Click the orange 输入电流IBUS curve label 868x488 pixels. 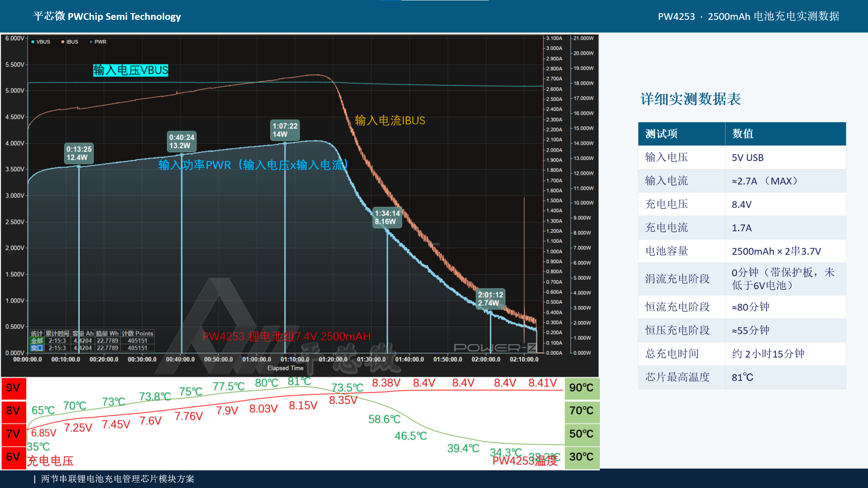[x=390, y=121]
